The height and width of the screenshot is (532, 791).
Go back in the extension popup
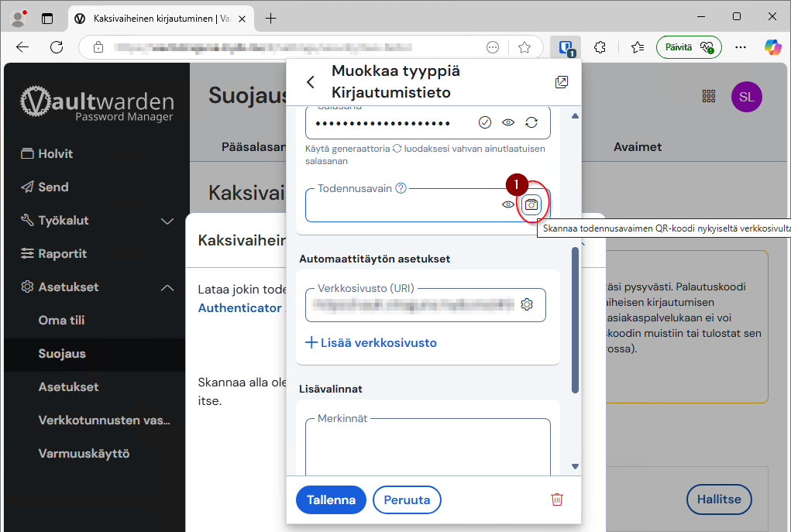[311, 82]
